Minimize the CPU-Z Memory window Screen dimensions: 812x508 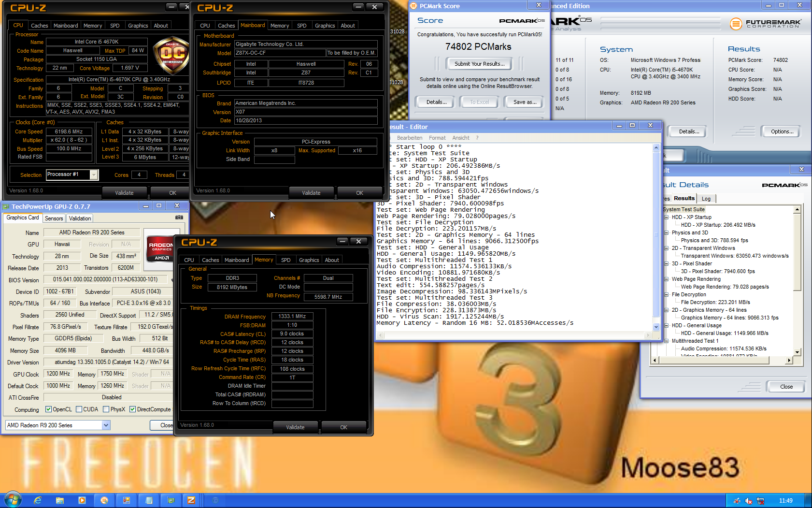[x=342, y=241]
